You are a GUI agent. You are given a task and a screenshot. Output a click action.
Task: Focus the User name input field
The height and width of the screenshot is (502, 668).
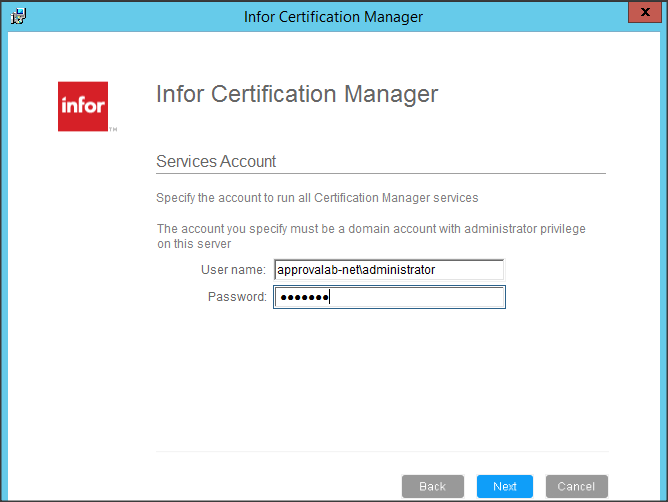pos(389,270)
